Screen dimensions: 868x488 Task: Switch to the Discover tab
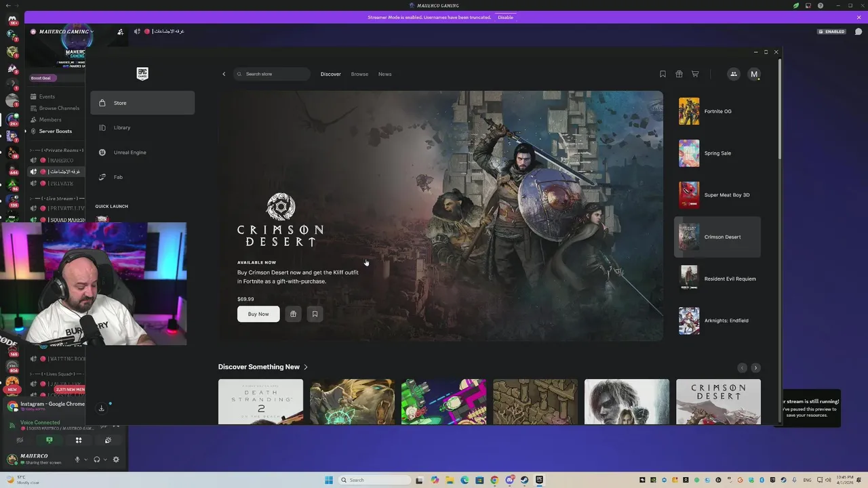coord(331,74)
